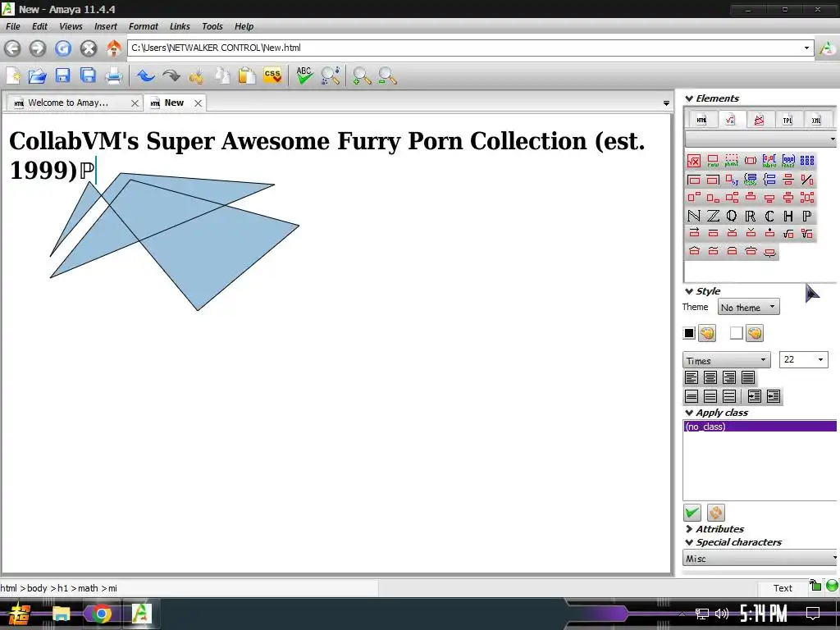Open the Misc special characters dropdown
Viewport: 840px width, 630px height.
point(760,558)
